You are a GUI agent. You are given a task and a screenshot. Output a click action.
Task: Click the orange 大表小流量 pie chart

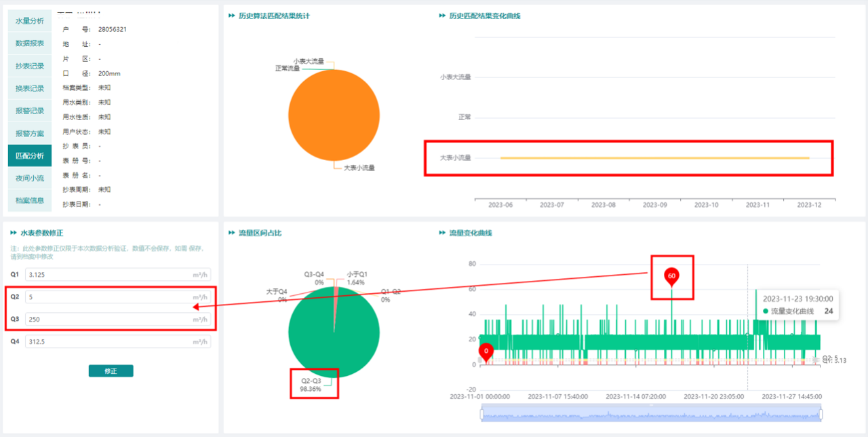pos(334,115)
